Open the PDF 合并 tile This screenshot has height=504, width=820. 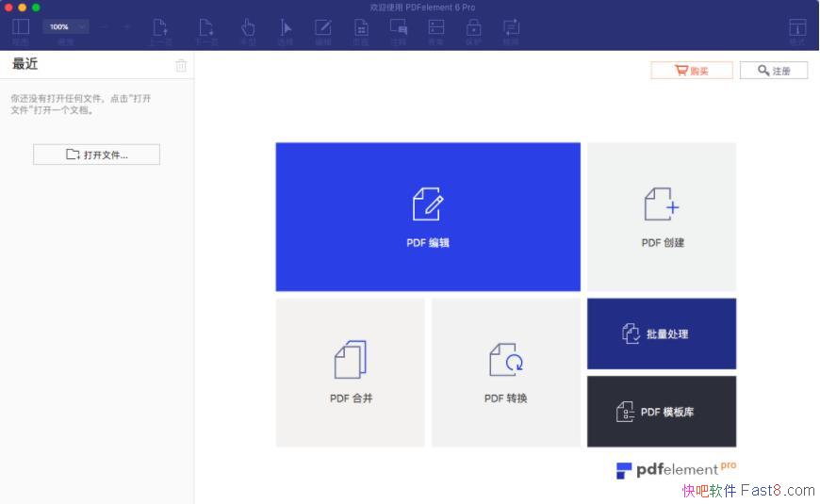[x=351, y=372]
